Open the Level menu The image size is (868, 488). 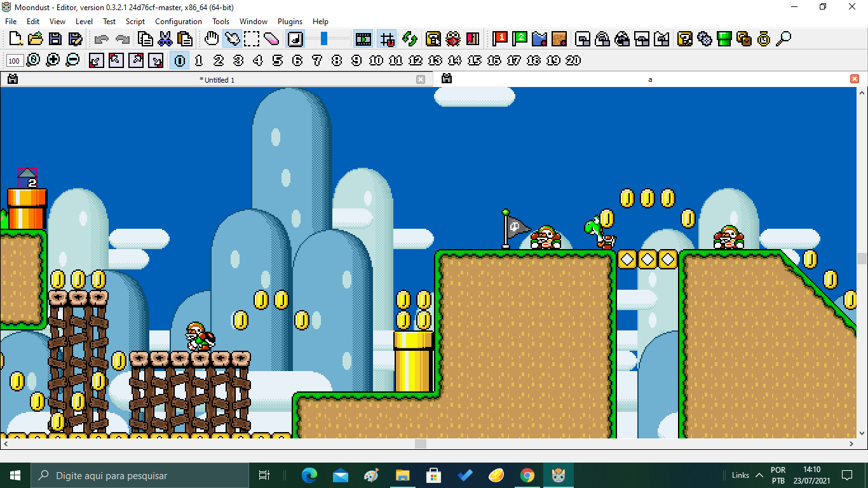(84, 21)
